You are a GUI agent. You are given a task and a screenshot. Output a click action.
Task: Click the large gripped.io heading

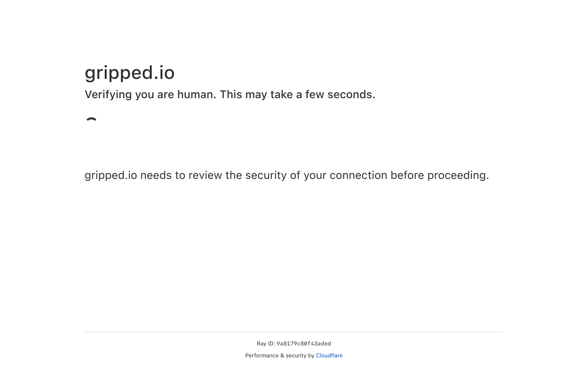tap(130, 72)
